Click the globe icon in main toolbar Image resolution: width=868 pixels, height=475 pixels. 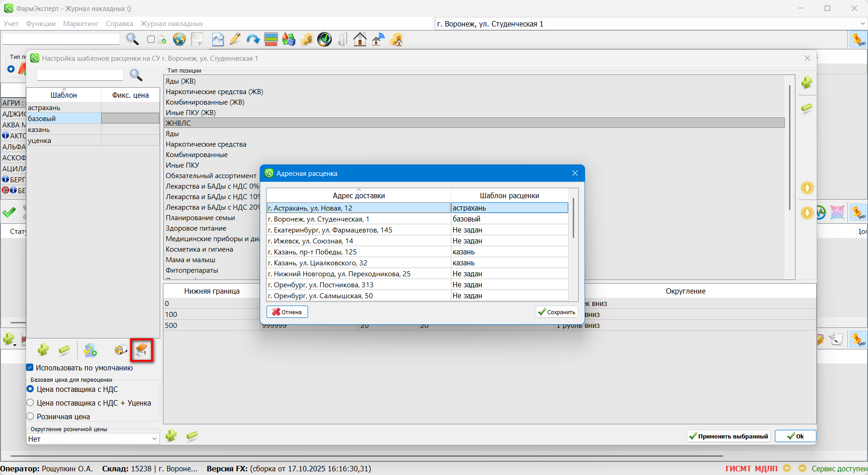[179, 40]
